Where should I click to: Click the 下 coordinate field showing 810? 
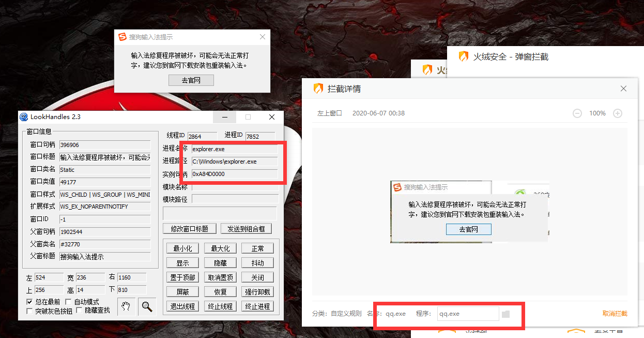132,290
